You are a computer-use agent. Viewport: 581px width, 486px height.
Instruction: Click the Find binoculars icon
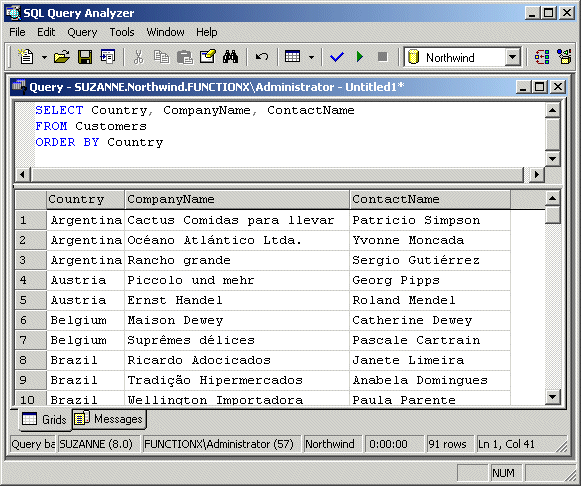(x=230, y=57)
